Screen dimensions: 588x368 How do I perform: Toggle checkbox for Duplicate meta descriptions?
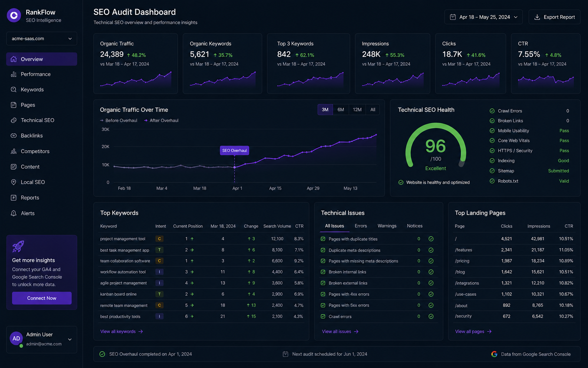coord(323,250)
